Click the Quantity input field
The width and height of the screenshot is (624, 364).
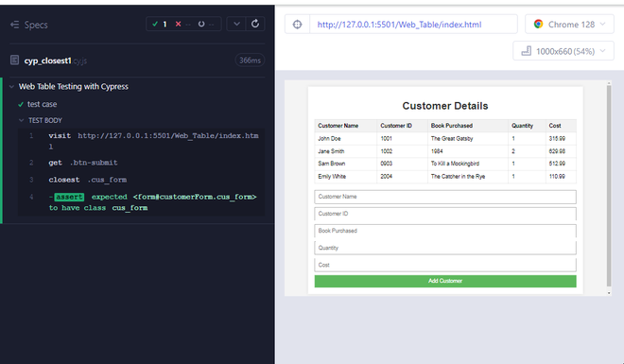(x=445, y=248)
